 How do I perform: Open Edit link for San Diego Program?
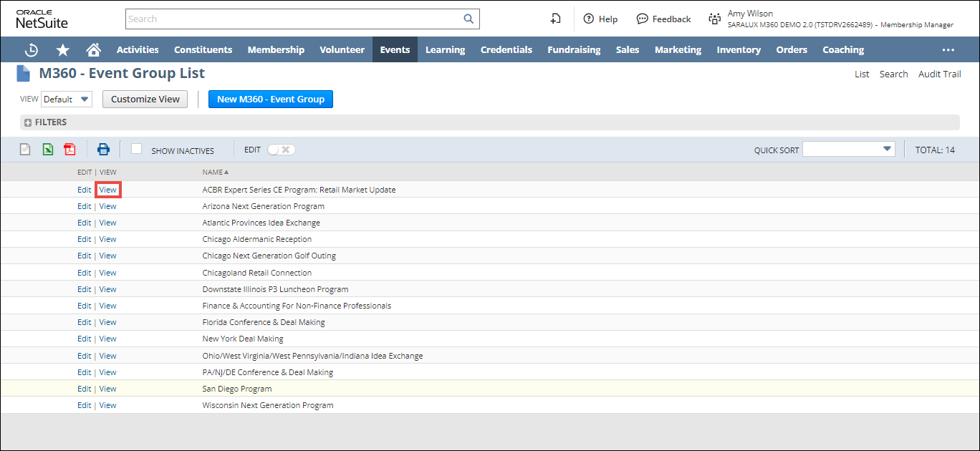point(84,389)
